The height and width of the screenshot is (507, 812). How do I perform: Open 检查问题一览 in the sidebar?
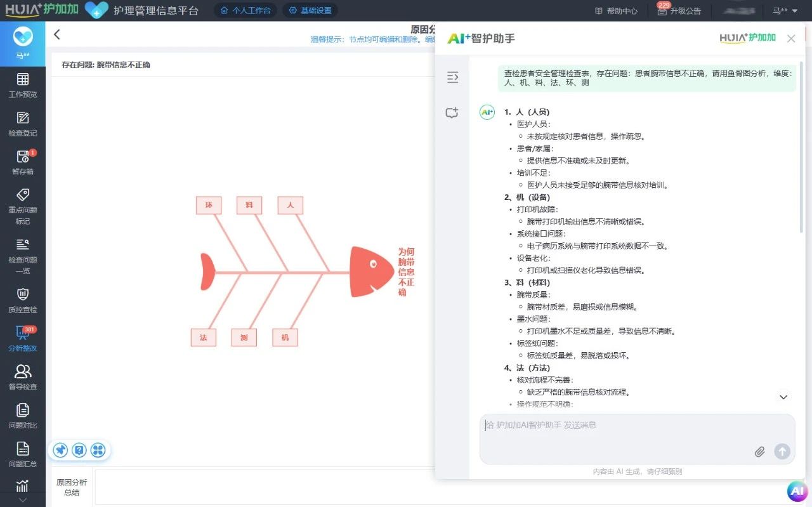tap(23, 256)
